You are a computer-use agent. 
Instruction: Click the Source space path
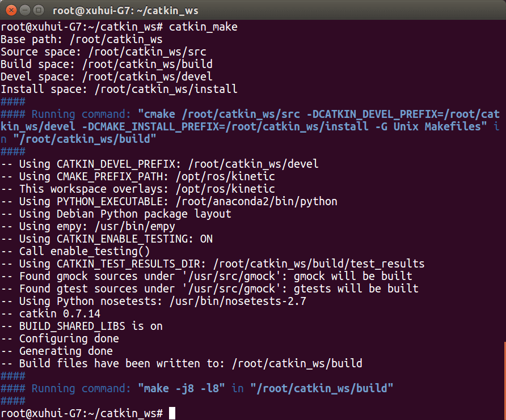pos(145,52)
